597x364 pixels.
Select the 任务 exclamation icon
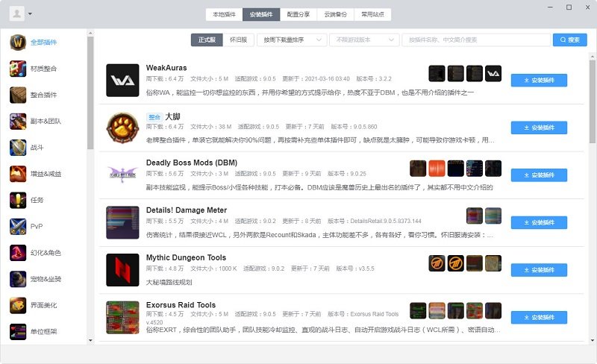tap(18, 200)
